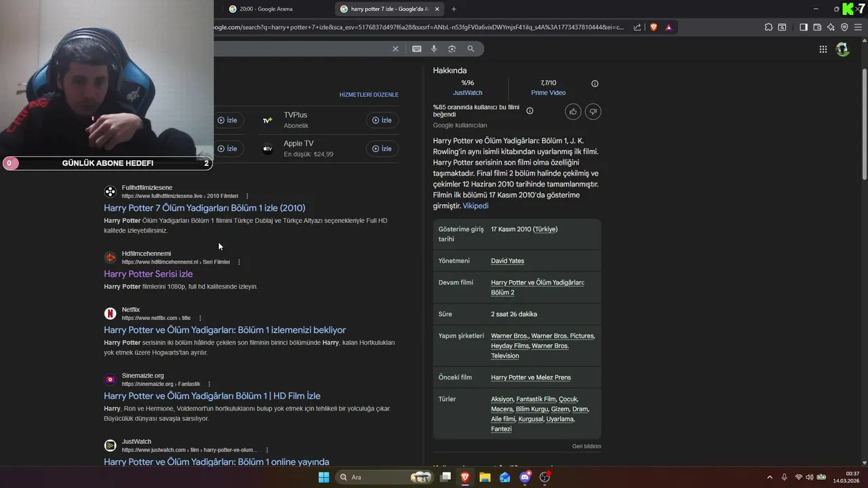The width and height of the screenshot is (868, 488).
Task: Open options for the JustWatch result
Action: [267, 450]
